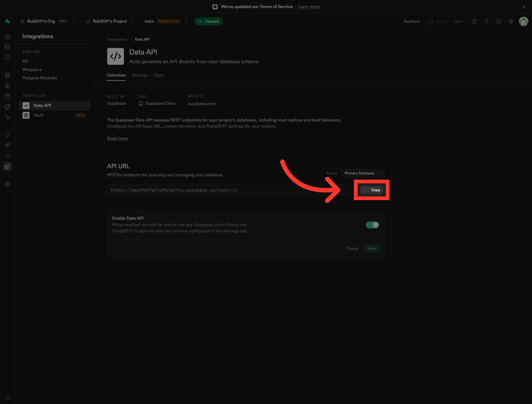Click the BETA badge beside Vault
This screenshot has height=404, width=532.
tap(81, 115)
